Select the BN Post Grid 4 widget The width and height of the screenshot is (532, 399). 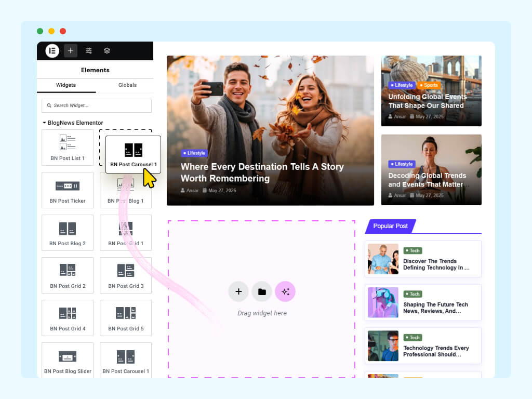[x=68, y=317]
